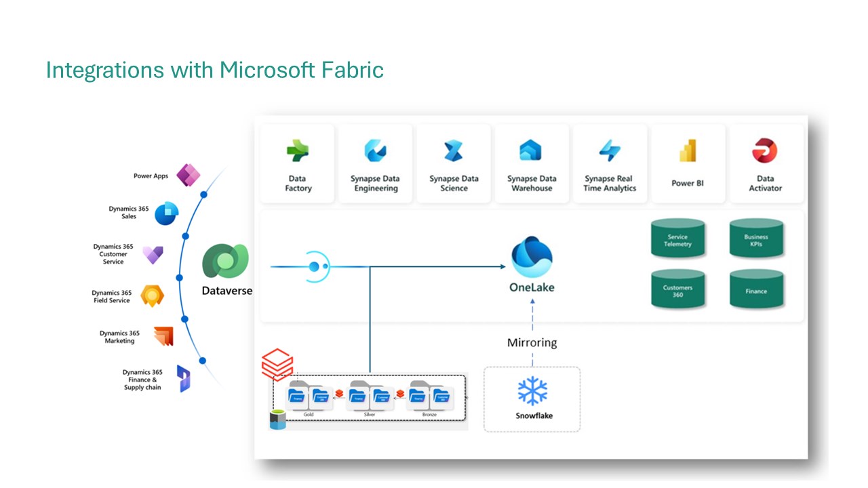
Task: Click the Synapse Data Warehouse text label
Action: (x=532, y=184)
